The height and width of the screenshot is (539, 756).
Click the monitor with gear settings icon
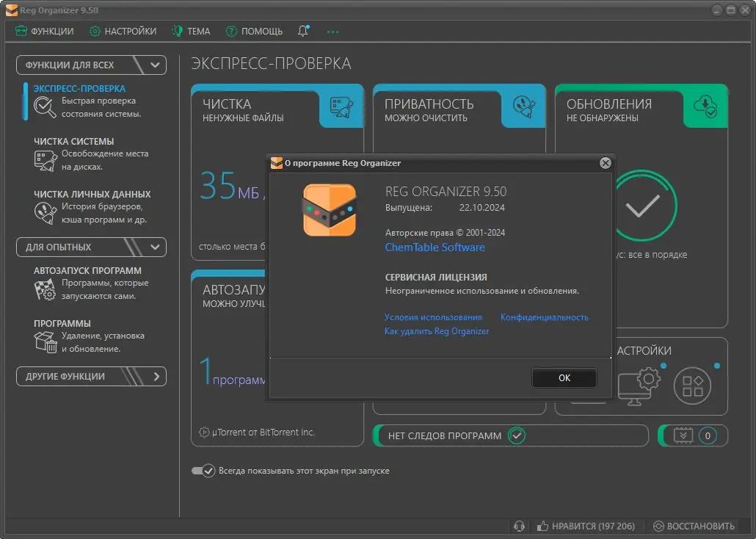[639, 386]
